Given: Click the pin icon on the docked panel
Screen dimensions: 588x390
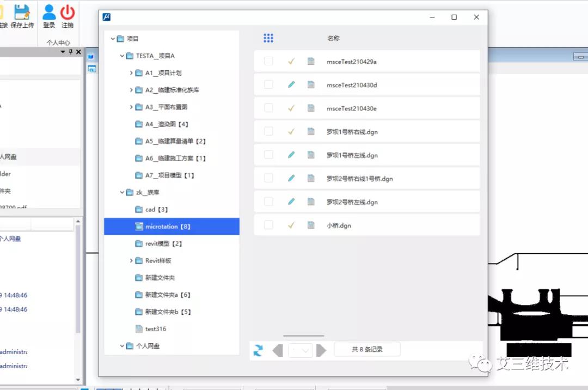Looking at the screenshot, I should point(70,52).
